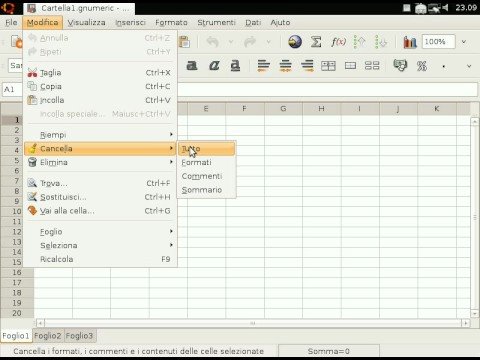
Task: Click the volume speaker tray icon
Action: pyautogui.click(x=445, y=8)
